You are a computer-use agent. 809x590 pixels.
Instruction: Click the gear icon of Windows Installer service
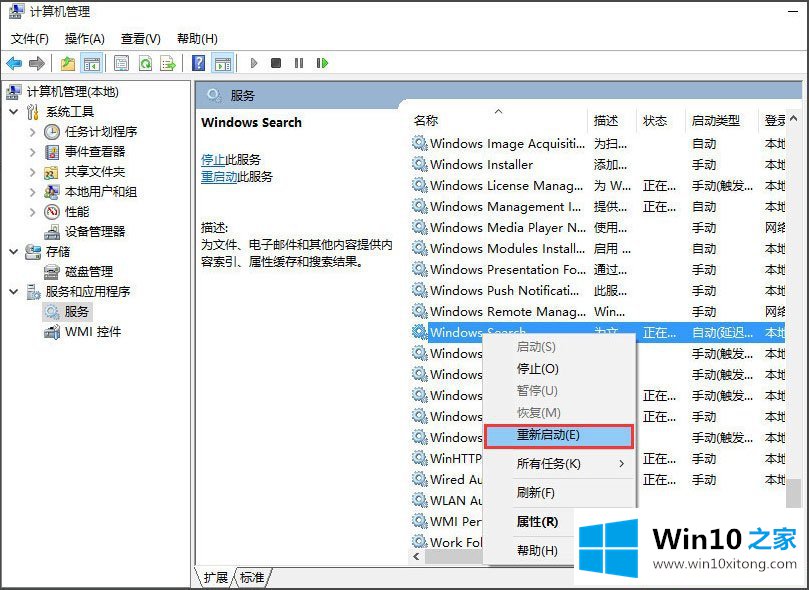point(419,164)
